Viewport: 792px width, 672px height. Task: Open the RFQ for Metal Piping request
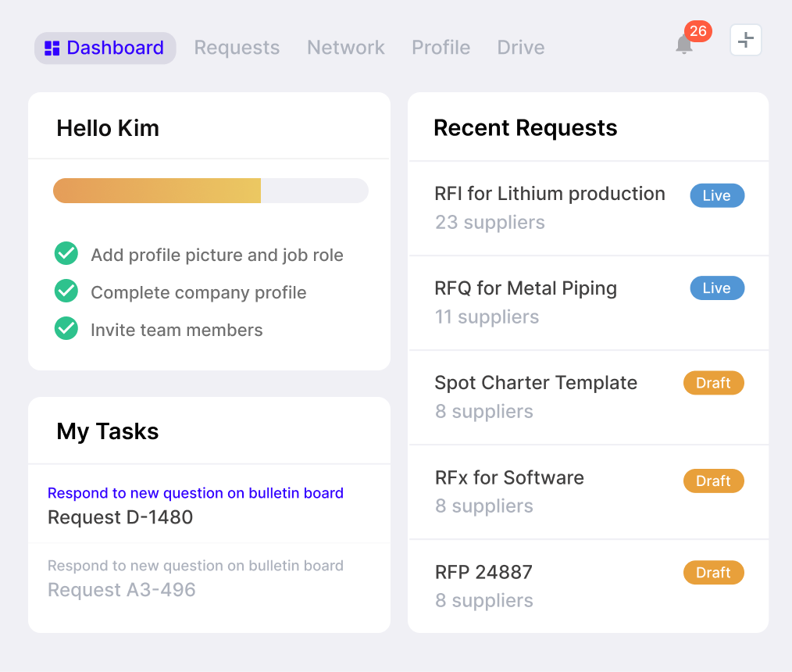click(x=525, y=288)
